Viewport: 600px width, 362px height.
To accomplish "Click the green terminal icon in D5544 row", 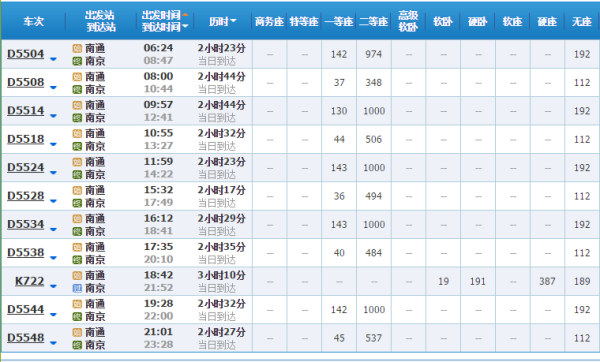I will pos(77,317).
